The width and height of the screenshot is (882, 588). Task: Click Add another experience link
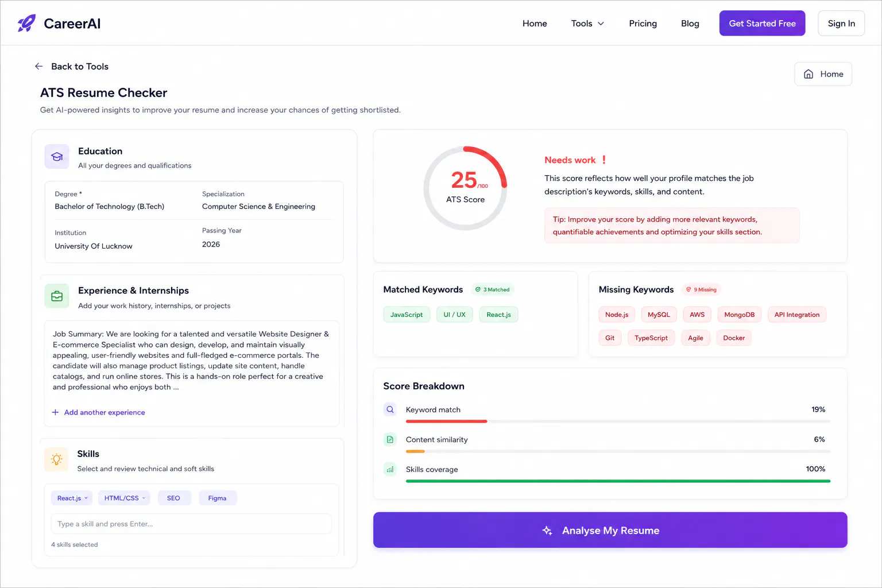[98, 412]
